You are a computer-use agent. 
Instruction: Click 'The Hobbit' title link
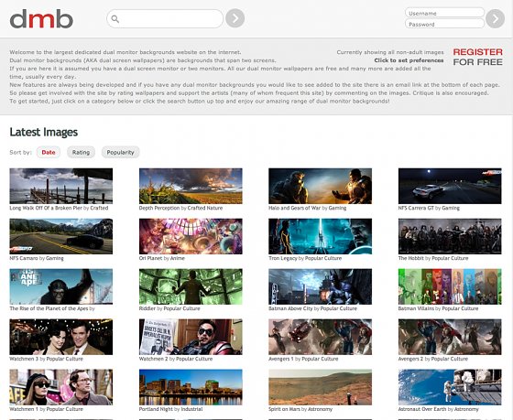pyautogui.click(x=411, y=258)
